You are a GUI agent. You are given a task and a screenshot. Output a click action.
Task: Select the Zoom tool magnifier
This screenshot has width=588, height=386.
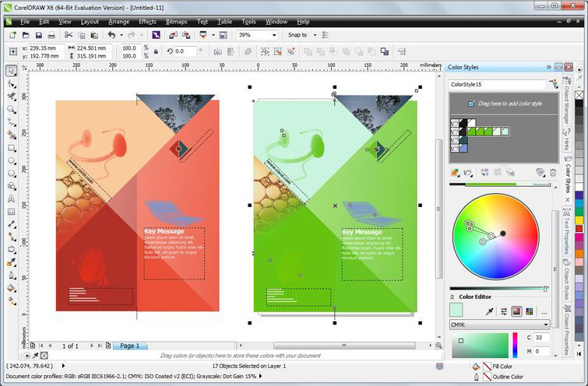(x=12, y=110)
